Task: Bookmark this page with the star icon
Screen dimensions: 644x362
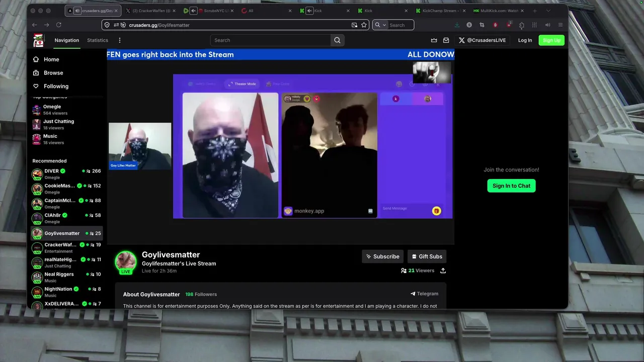Action: [364, 25]
